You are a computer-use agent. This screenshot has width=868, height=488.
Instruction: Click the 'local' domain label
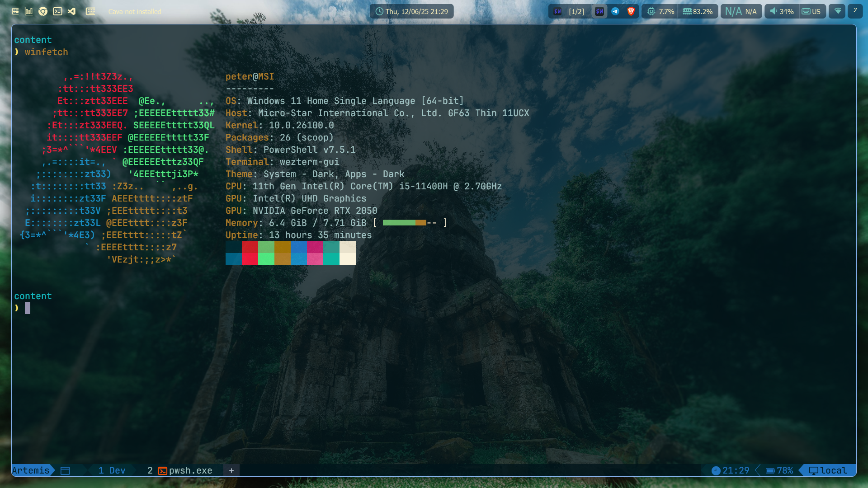(834, 470)
